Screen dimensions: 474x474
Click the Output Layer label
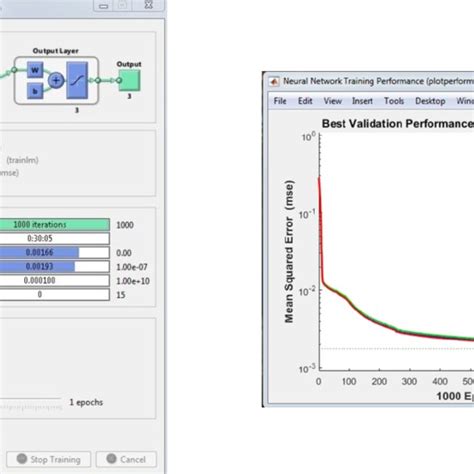point(56,51)
